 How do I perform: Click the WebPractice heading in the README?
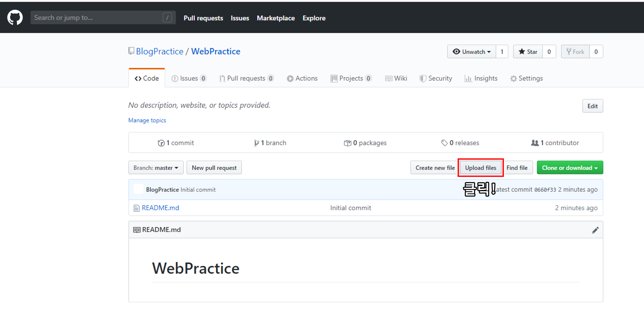(x=196, y=268)
